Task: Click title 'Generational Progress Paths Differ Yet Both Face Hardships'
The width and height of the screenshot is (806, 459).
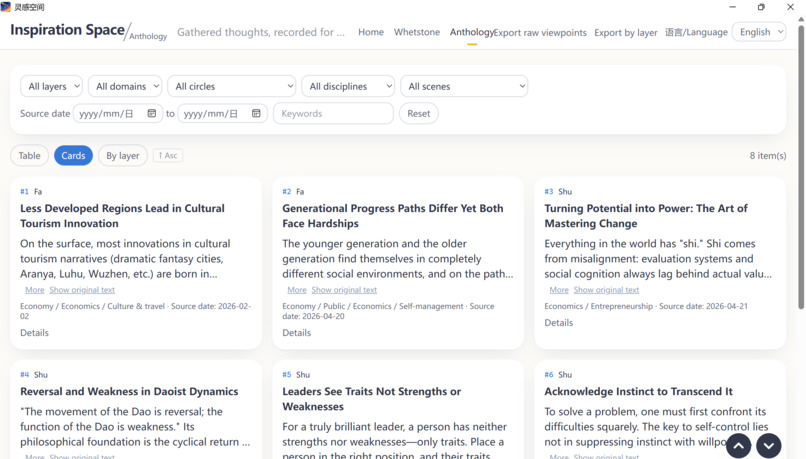Action: coord(393,216)
